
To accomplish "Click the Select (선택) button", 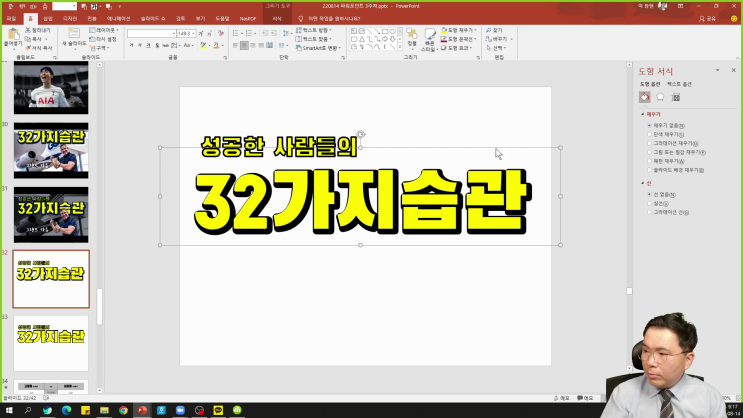I will click(x=496, y=48).
